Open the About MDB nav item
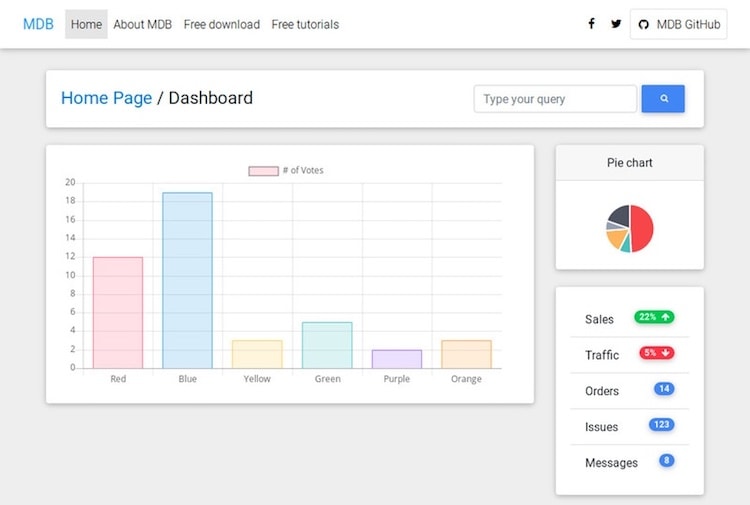 143,24
